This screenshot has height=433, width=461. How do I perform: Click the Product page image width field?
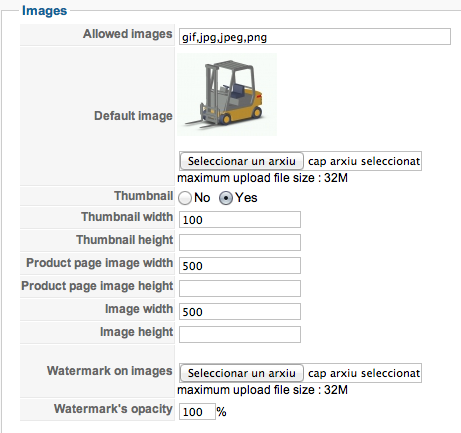(x=240, y=266)
